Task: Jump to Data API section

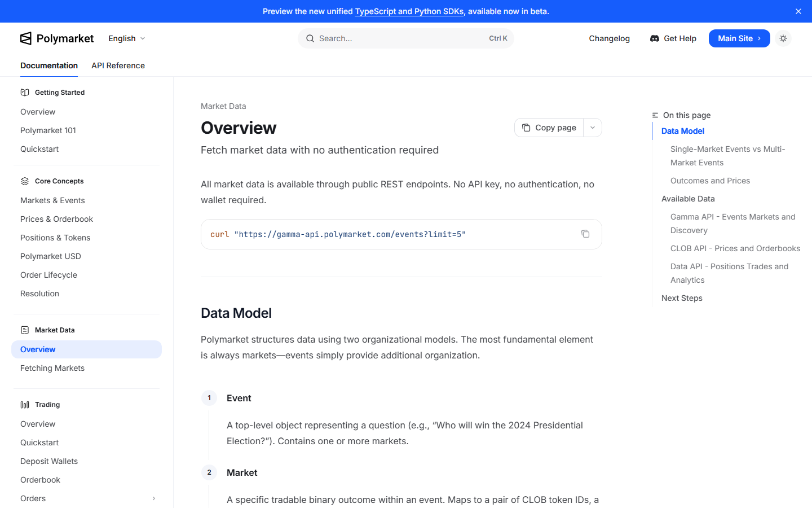Action: coord(729,273)
